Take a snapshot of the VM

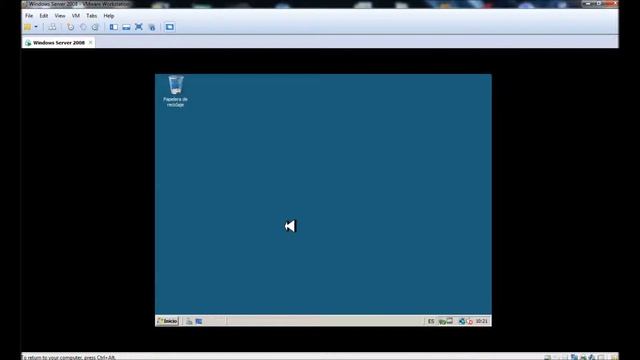(71, 27)
